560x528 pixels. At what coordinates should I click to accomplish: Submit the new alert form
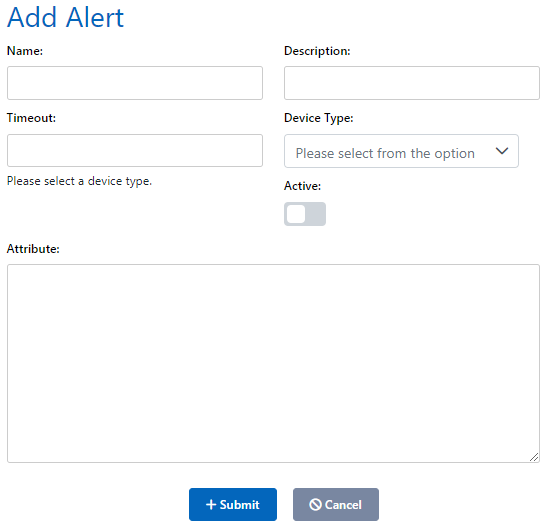click(x=232, y=504)
